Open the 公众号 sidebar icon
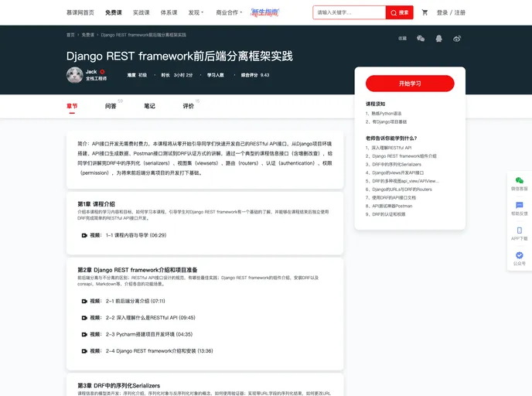Screen dimensions: 532x396 click(x=519, y=258)
